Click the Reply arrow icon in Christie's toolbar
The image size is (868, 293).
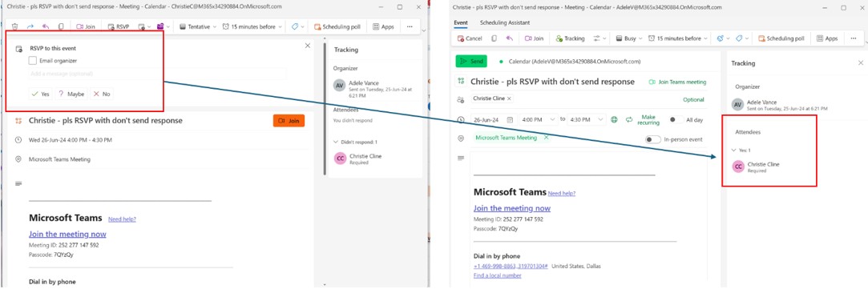coord(46,26)
